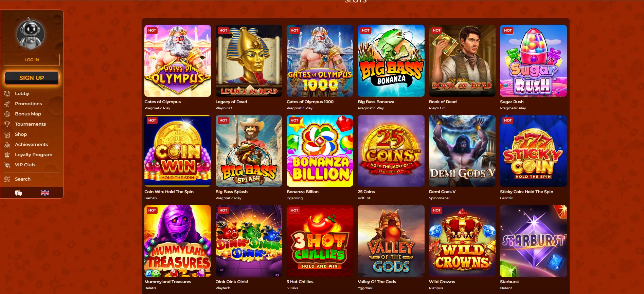Click the SIGN UP button
This screenshot has width=644, height=294.
coord(32,78)
